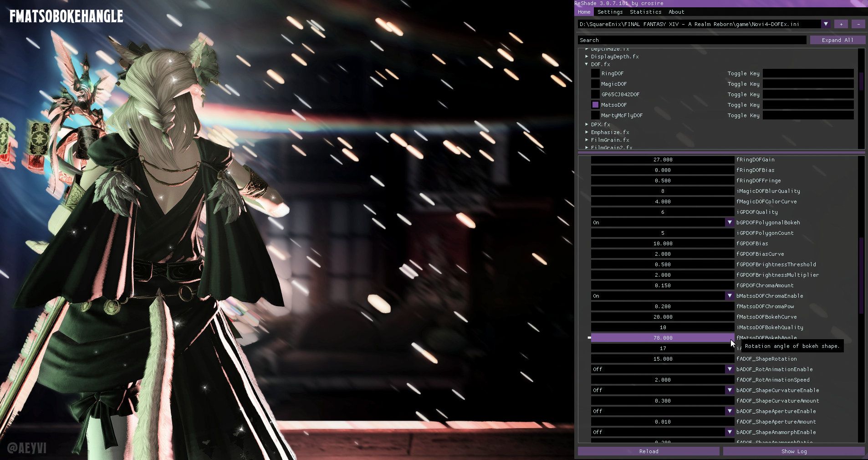Image resolution: width=868 pixels, height=460 pixels.
Task: Click the Search field
Action: [692, 40]
